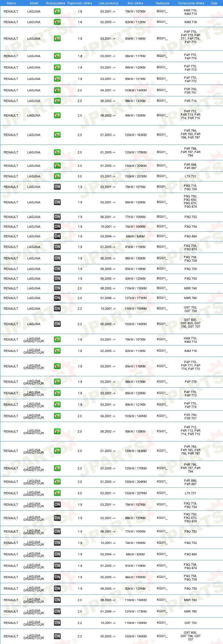Click the PB icon in the BG0/1_ Laguna 99kW / 135KM row
223x644 pixels.
(57, 115)
